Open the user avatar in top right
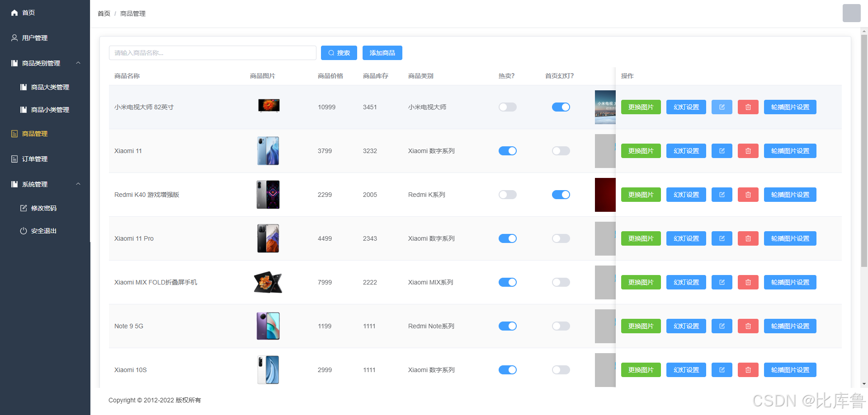 851,13
